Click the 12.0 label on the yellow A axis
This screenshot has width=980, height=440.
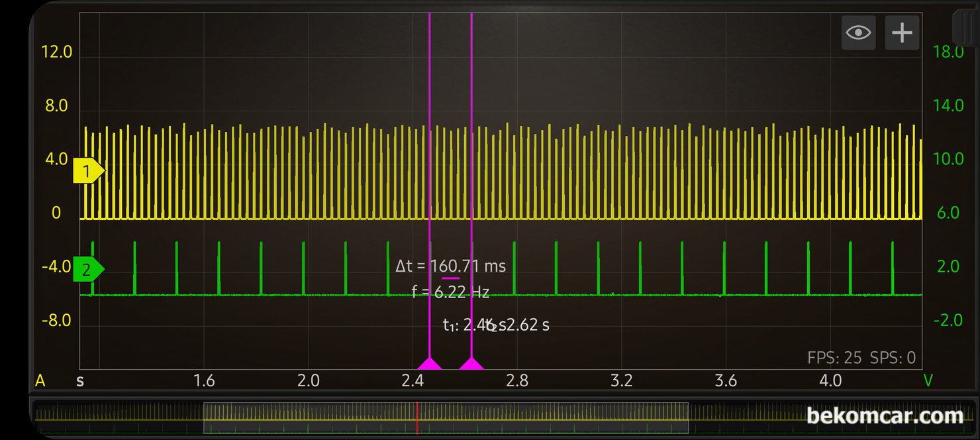point(56,52)
